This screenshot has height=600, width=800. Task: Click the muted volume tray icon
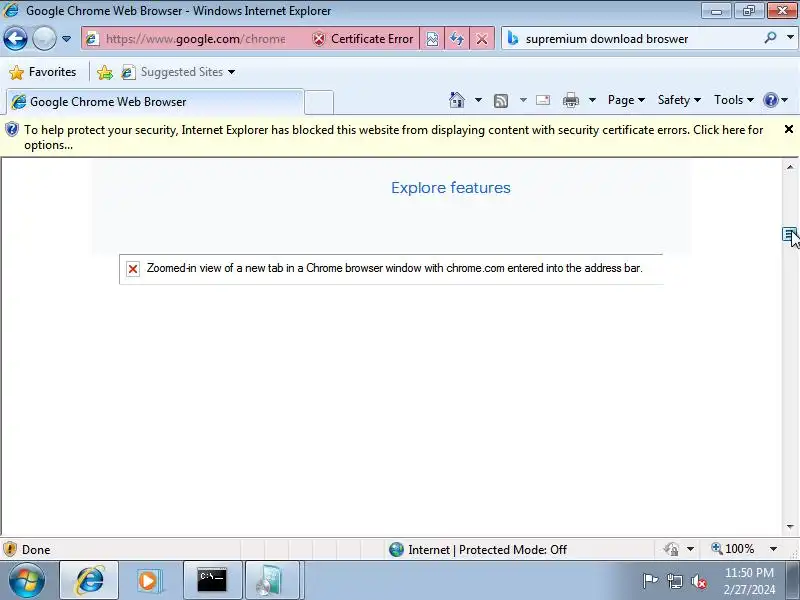coord(698,581)
